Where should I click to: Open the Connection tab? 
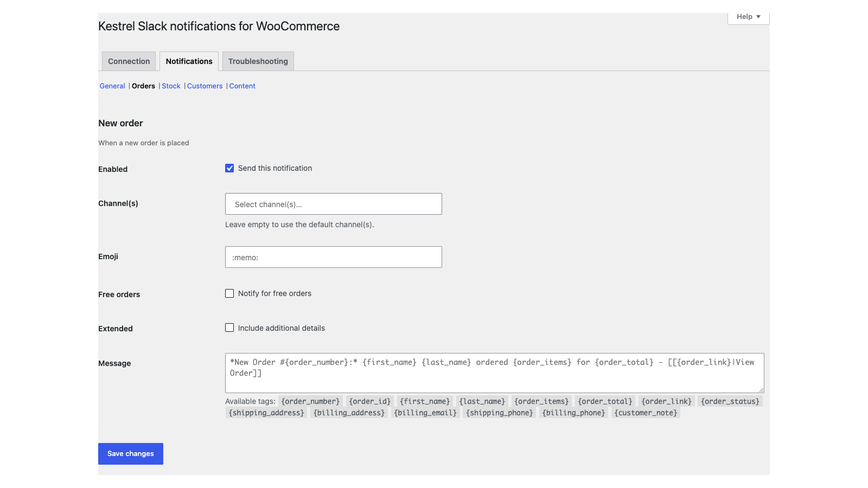click(129, 61)
